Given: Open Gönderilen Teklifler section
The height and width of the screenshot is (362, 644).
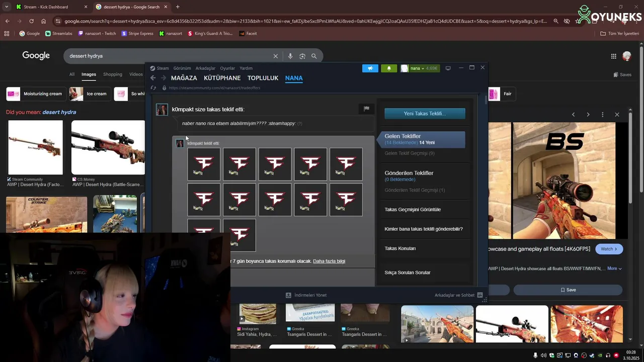Looking at the screenshot, I should 409,173.
